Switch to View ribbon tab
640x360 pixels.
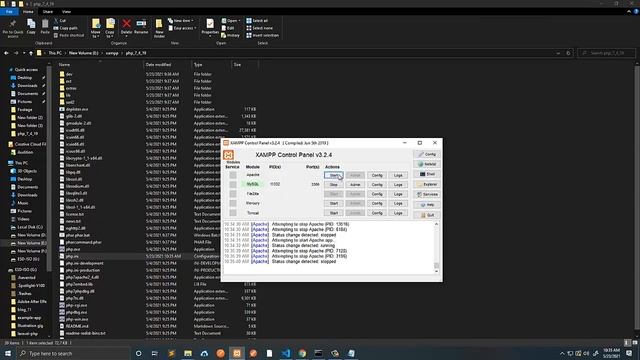tap(66, 12)
